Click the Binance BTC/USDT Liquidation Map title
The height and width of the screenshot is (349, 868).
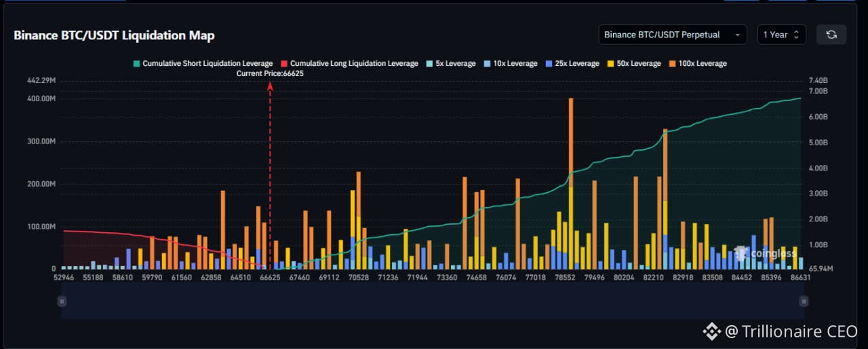tap(114, 35)
